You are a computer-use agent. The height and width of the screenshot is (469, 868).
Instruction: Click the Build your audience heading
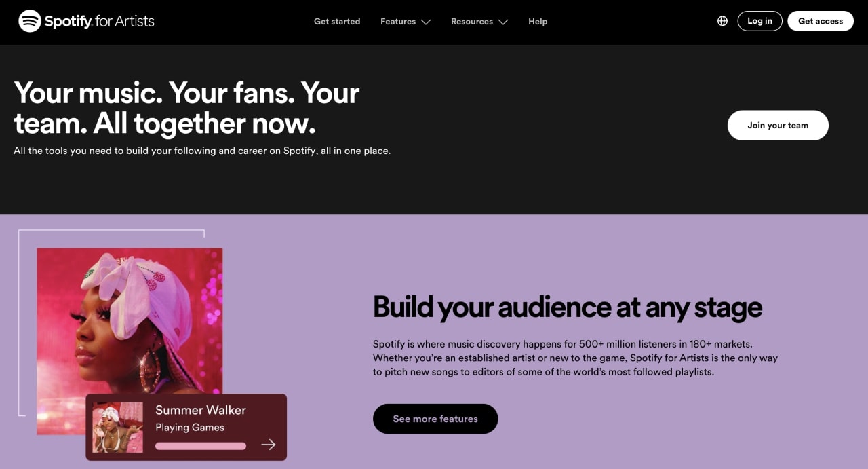[x=568, y=307]
